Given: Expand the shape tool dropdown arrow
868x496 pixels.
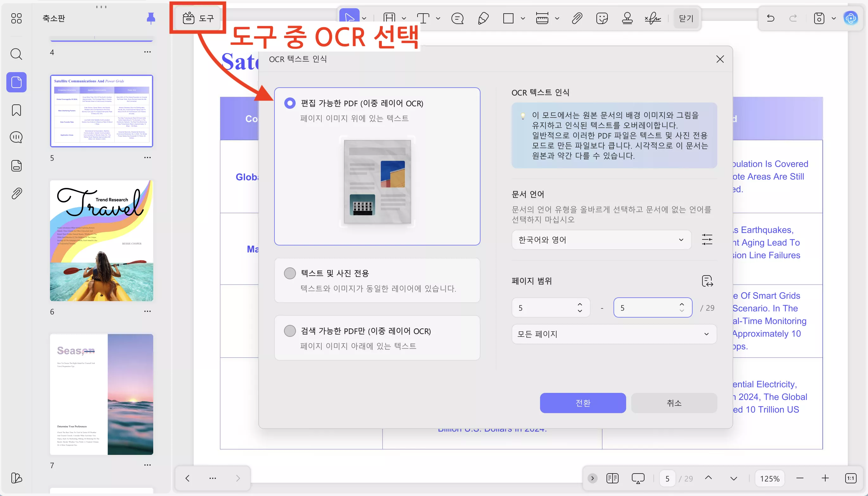Looking at the screenshot, I should pos(522,18).
